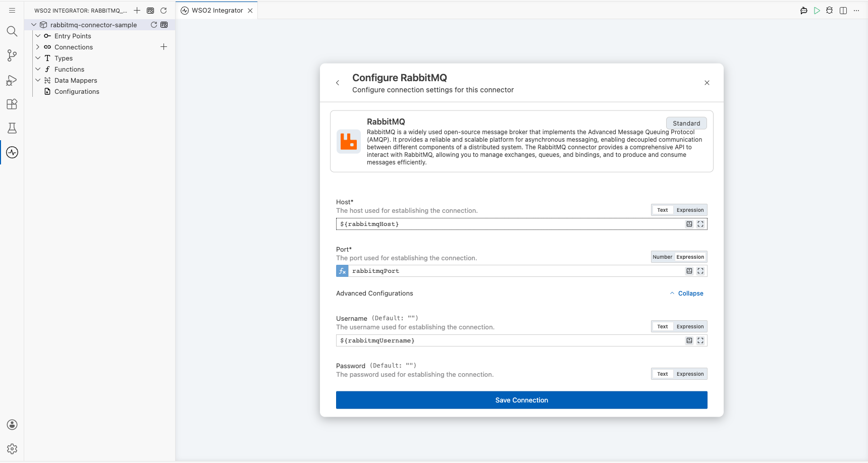Open Run and Debug view
868x463 pixels.
(x=12, y=80)
